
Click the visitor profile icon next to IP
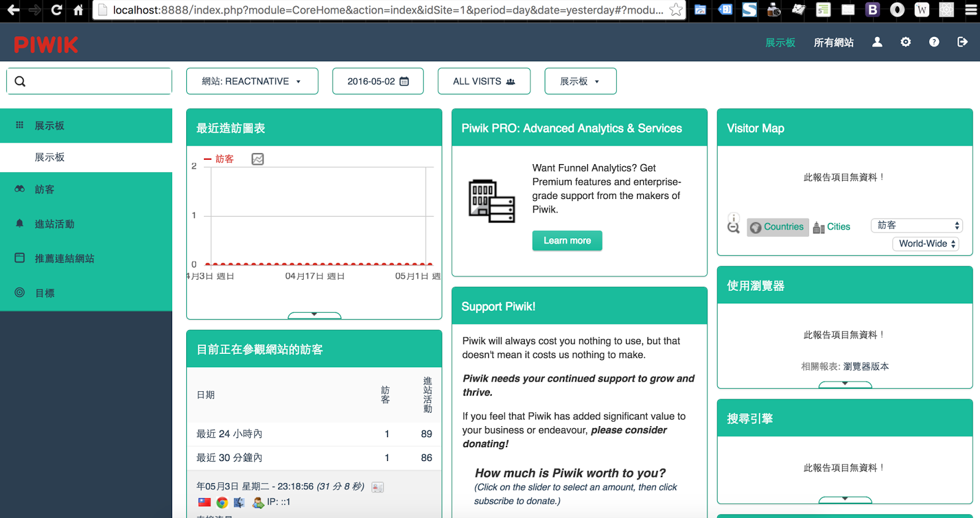[x=258, y=502]
